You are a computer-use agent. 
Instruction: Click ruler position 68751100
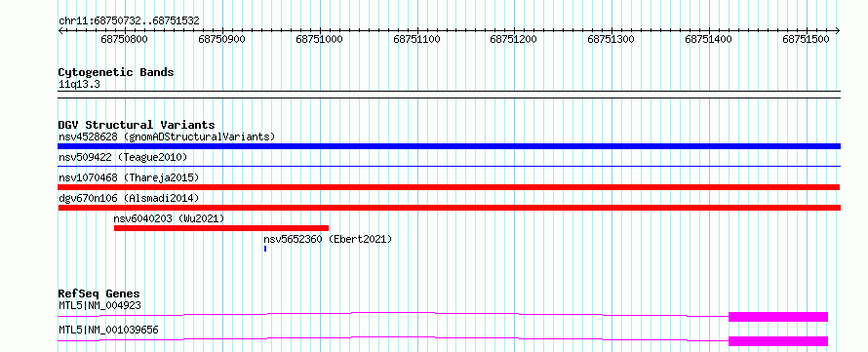(x=416, y=40)
